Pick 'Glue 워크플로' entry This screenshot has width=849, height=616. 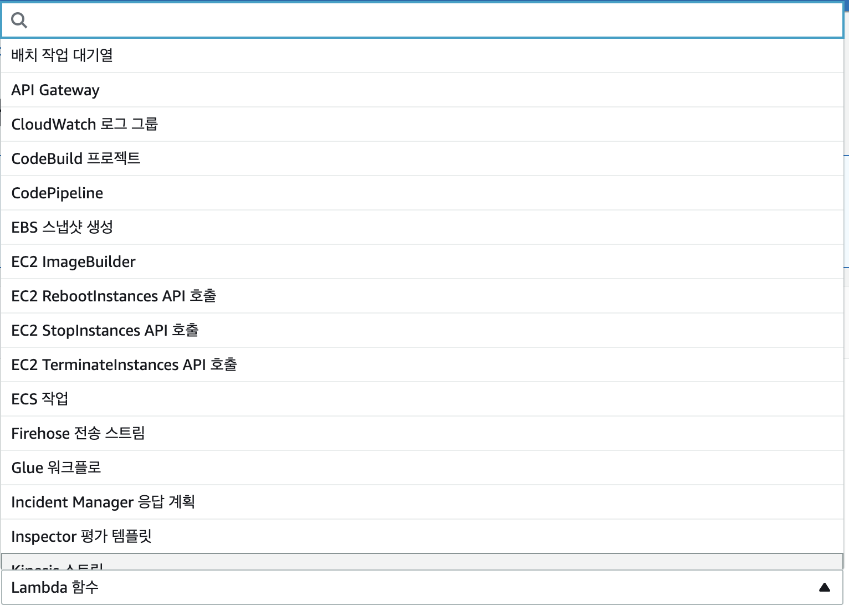tap(422, 468)
